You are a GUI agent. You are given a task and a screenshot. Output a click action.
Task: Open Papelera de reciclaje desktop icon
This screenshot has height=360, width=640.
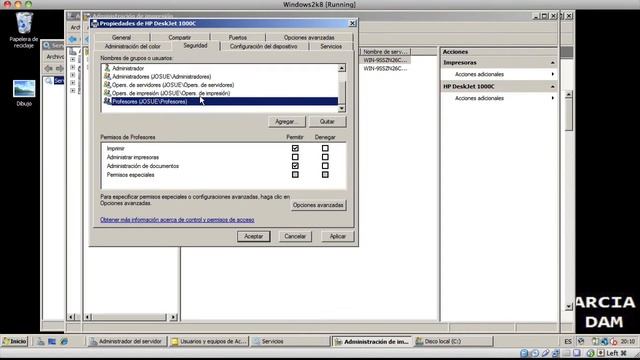pos(24,30)
